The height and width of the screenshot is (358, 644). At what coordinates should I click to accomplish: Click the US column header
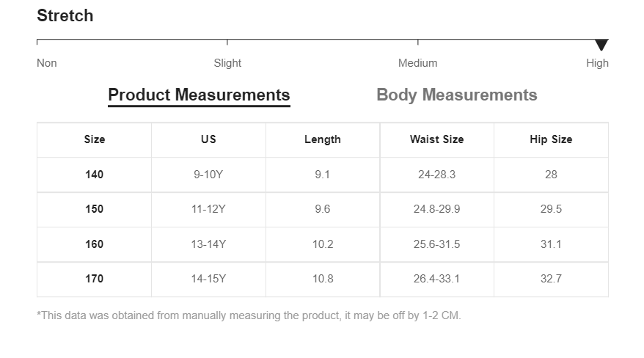208,139
